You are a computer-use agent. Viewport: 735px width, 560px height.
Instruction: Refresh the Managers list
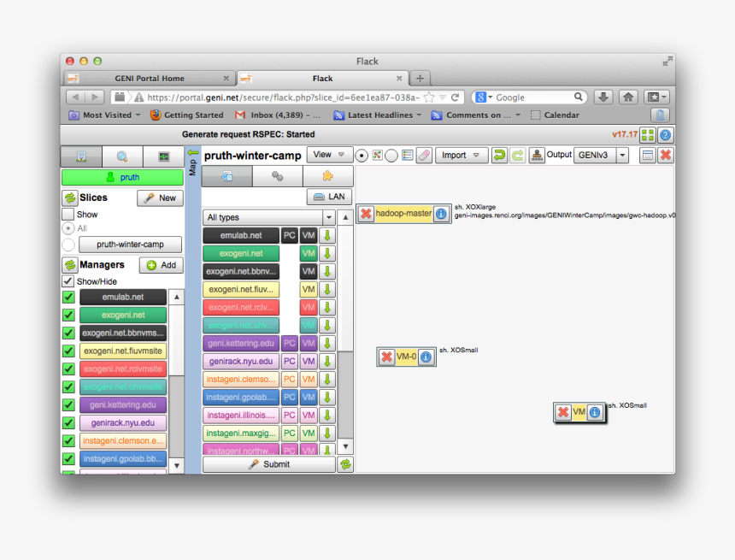coord(70,265)
